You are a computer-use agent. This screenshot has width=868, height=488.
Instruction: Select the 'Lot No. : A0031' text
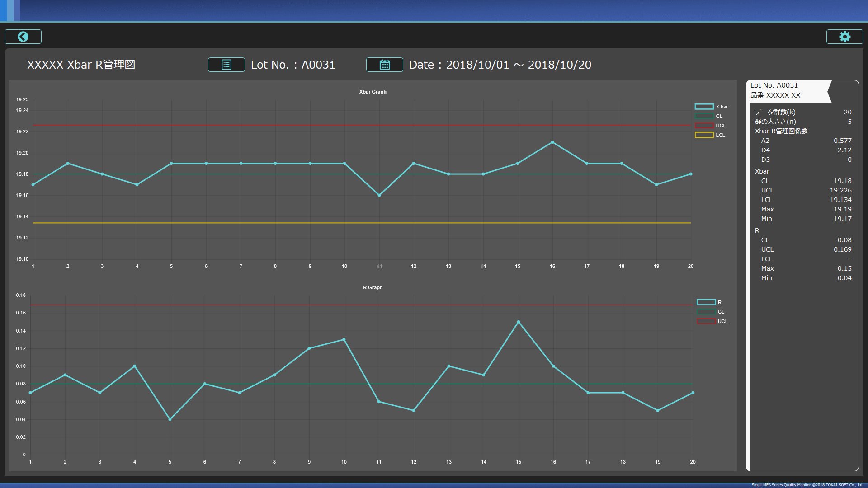pos(293,65)
